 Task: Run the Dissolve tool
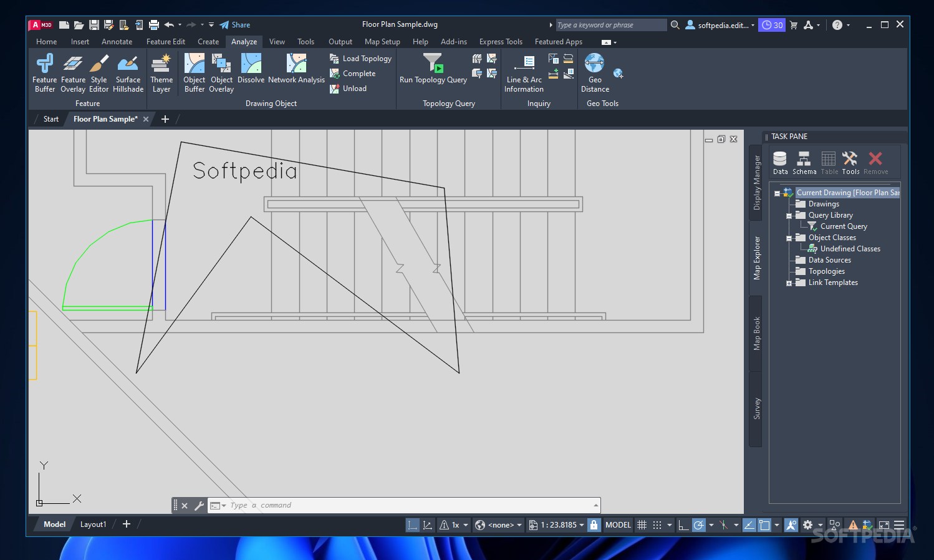point(251,69)
